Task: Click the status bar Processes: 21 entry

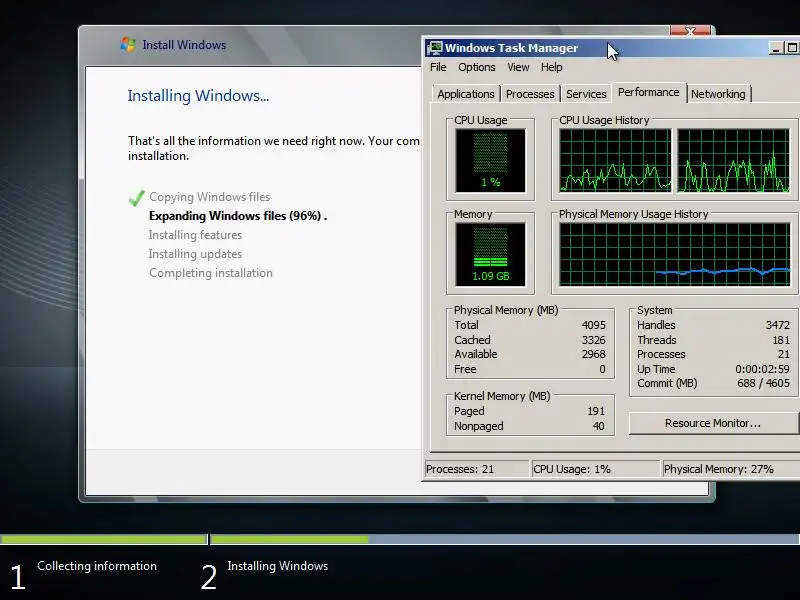Action: click(476, 469)
